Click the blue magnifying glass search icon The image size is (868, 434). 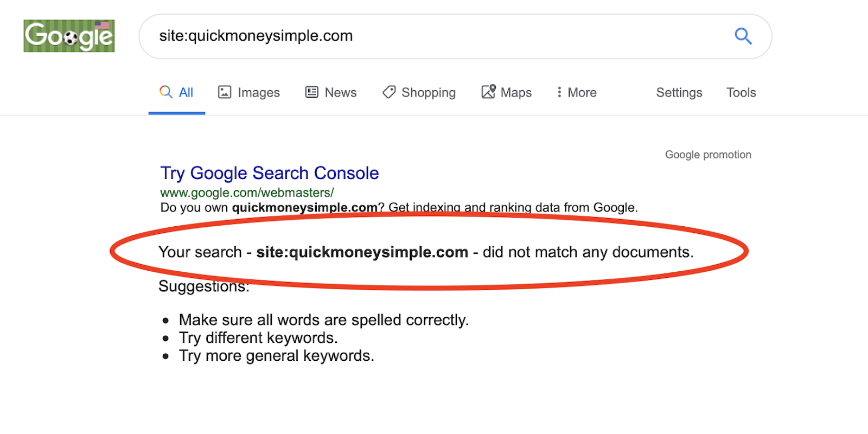tap(743, 36)
